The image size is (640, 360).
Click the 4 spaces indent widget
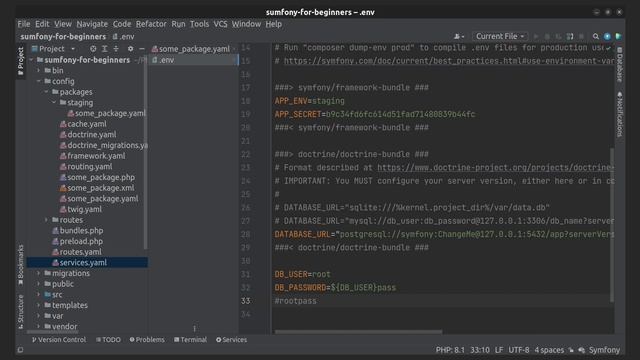tap(549, 350)
